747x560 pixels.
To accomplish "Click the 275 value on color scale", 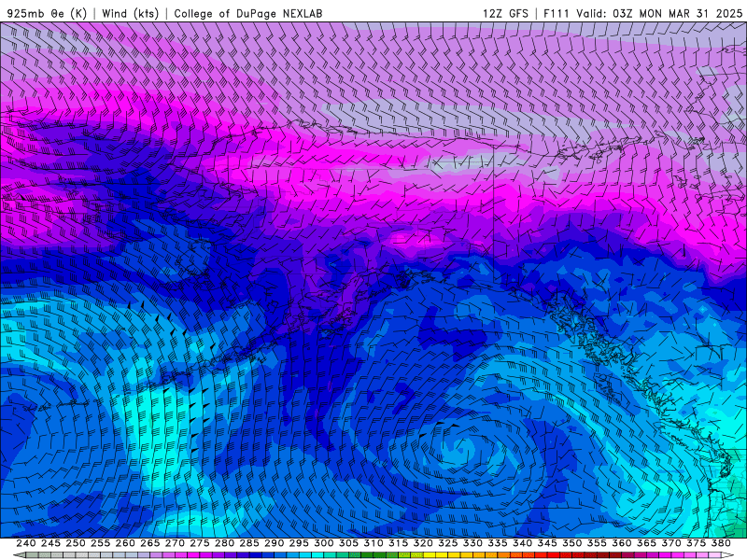I will pyautogui.click(x=200, y=543).
